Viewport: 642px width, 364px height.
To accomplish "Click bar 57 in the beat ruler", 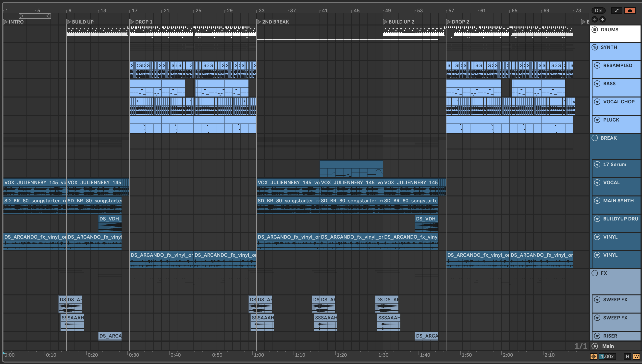I will tap(451, 11).
